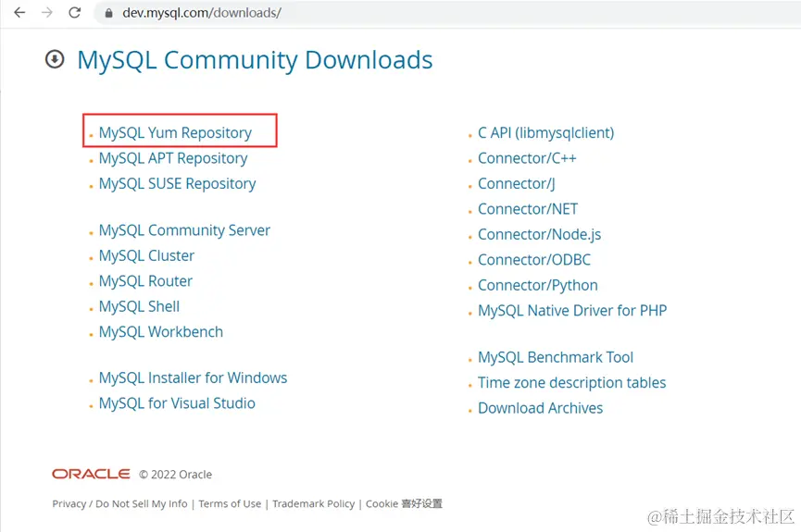The height and width of the screenshot is (532, 801).
Task: Open MySQL Yum Repository link
Action: 175,132
